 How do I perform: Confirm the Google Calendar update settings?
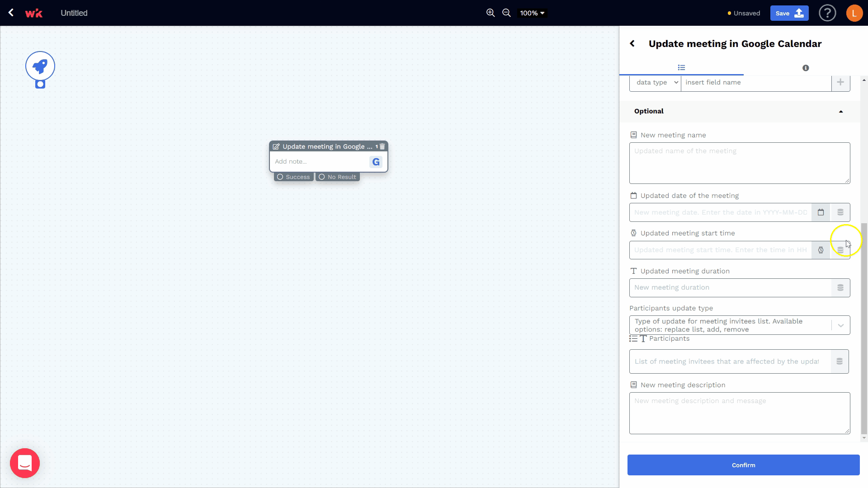[743, 465]
